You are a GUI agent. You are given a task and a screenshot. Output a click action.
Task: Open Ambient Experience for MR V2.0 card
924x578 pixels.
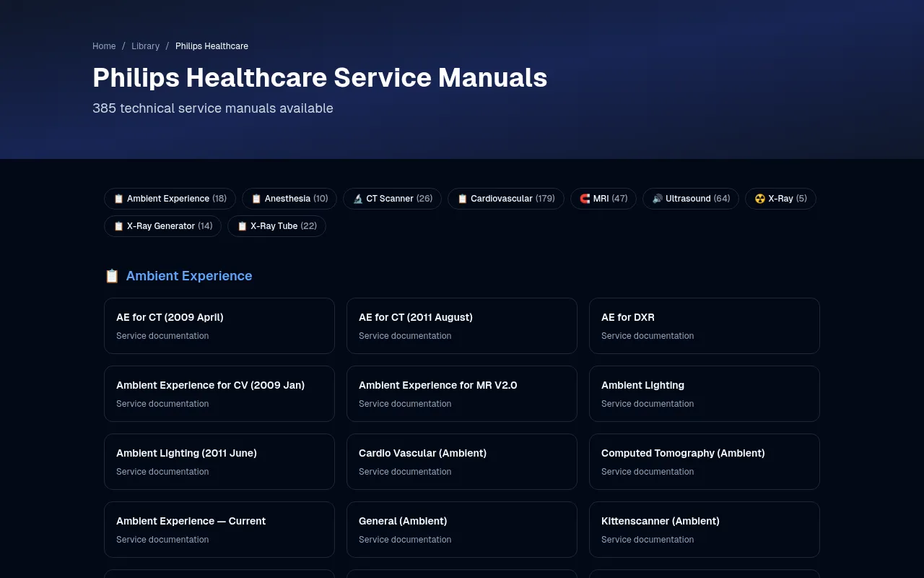[462, 394]
